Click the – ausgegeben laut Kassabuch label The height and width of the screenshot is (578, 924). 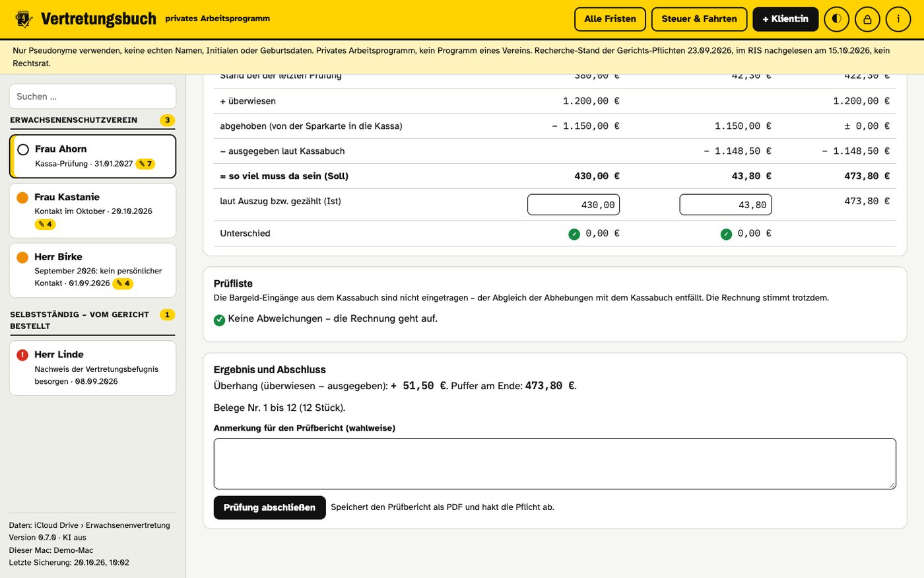point(282,151)
